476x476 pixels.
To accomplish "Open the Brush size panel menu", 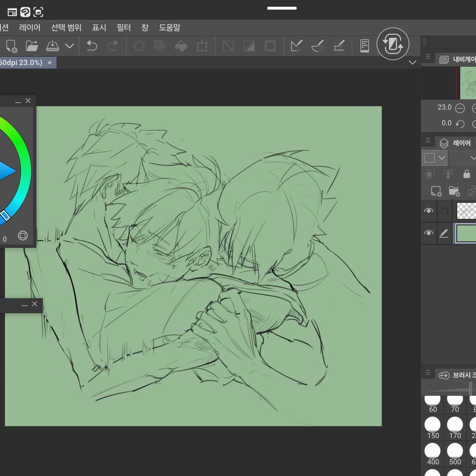I will [428, 372].
